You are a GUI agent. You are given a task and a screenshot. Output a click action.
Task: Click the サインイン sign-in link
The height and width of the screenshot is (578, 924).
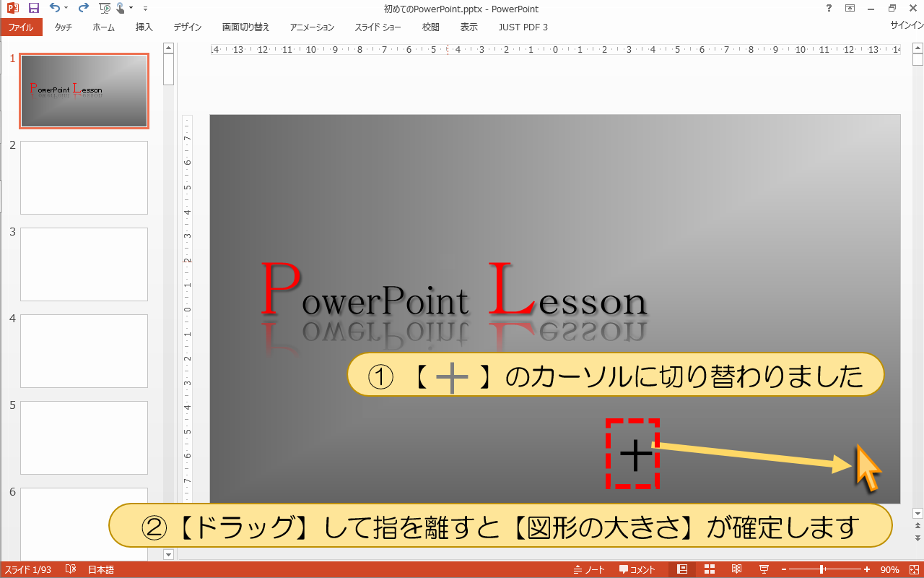pyautogui.click(x=907, y=25)
